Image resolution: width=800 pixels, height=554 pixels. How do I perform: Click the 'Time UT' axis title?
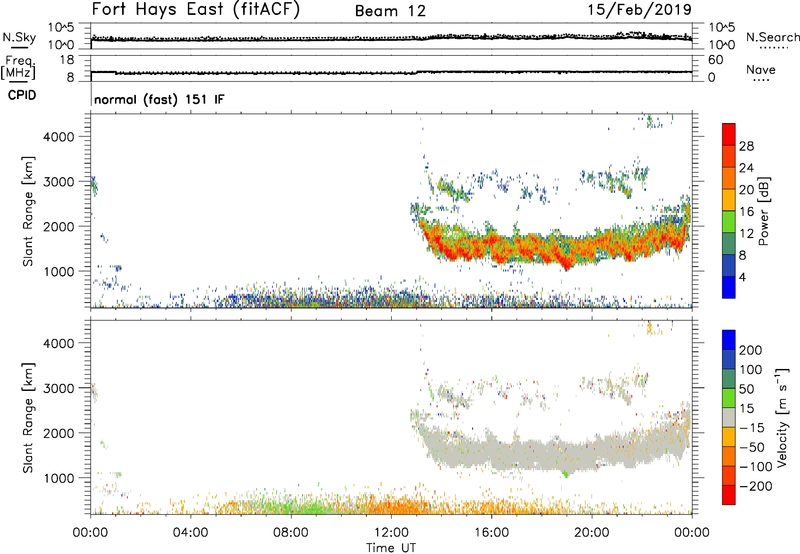pyautogui.click(x=391, y=548)
